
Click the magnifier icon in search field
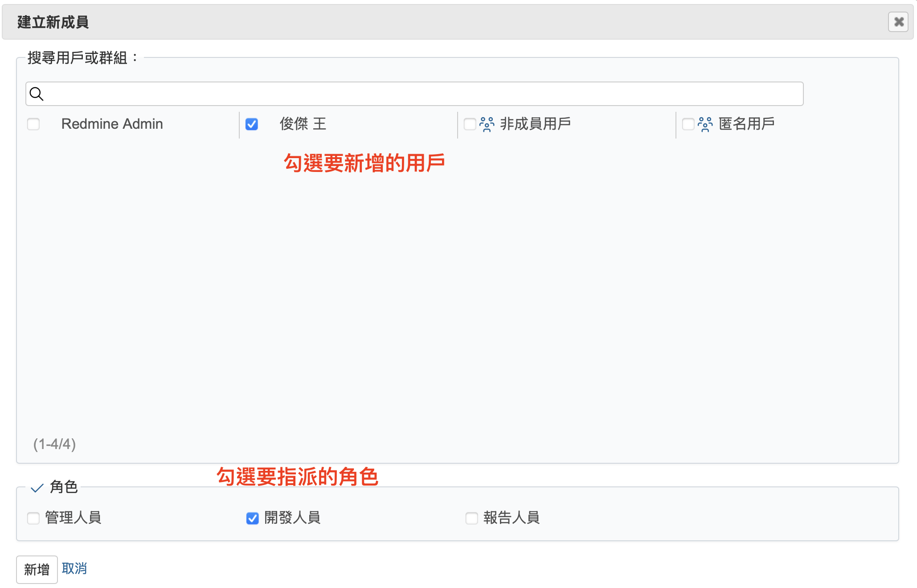[37, 94]
